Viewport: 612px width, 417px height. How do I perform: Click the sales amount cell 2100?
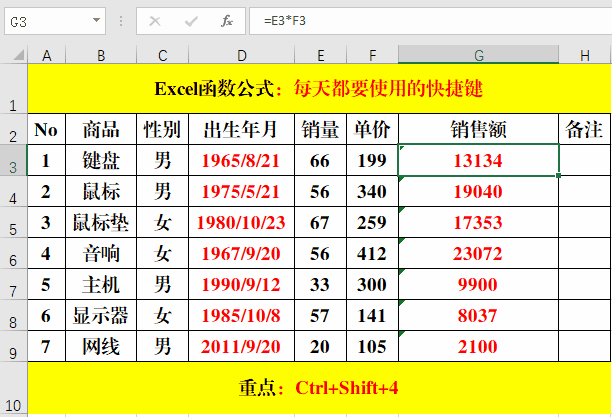479,346
